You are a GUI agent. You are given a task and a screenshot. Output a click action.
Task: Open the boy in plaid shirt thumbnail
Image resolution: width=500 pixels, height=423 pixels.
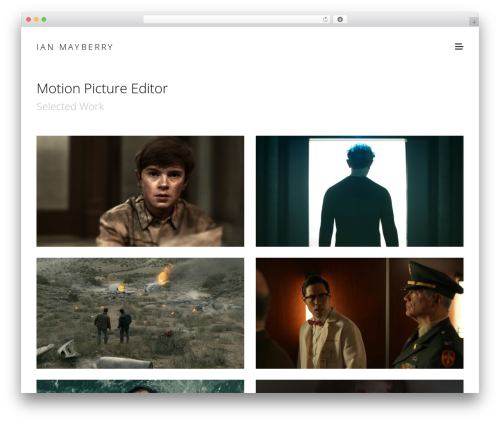(140, 191)
